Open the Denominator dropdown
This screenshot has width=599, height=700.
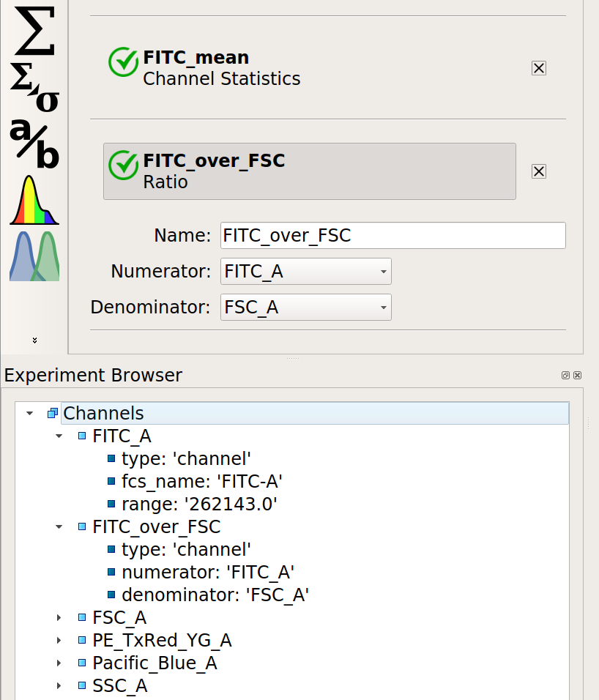[306, 307]
